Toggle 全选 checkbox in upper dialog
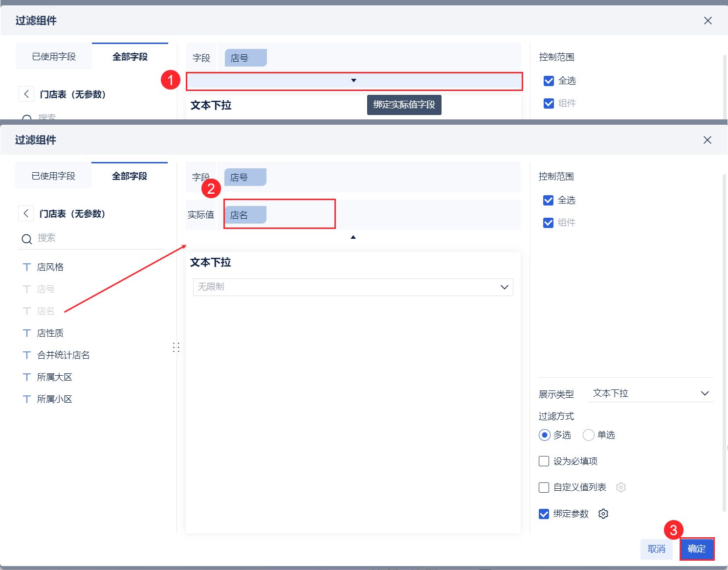Image resolution: width=728 pixels, height=570 pixels. 549,81
